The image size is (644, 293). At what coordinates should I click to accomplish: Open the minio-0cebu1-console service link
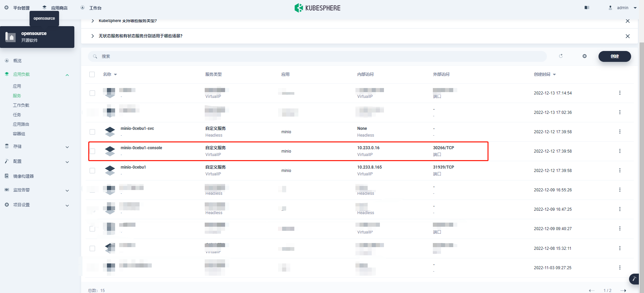(x=141, y=148)
